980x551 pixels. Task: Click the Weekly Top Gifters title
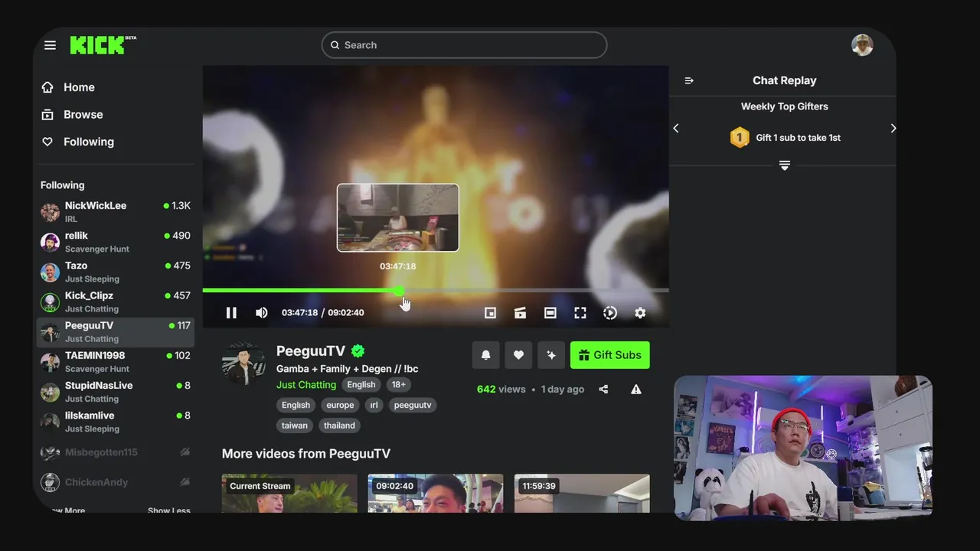(785, 106)
